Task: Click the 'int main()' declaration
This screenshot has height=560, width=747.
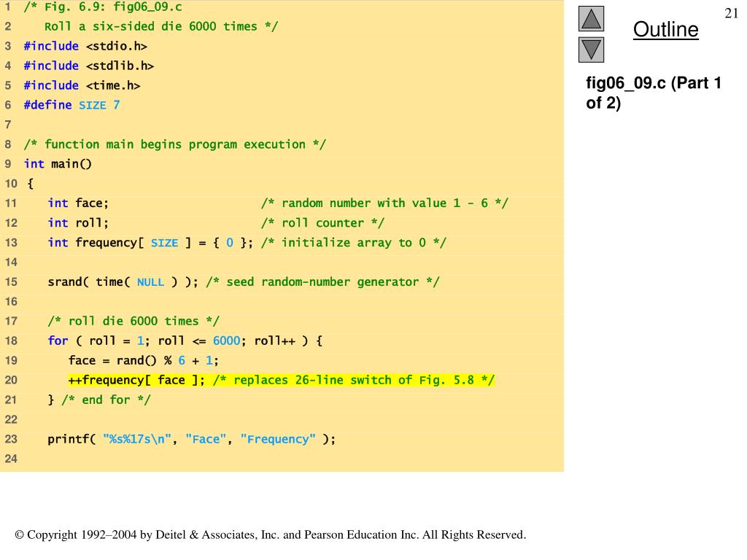Action: coord(58,164)
